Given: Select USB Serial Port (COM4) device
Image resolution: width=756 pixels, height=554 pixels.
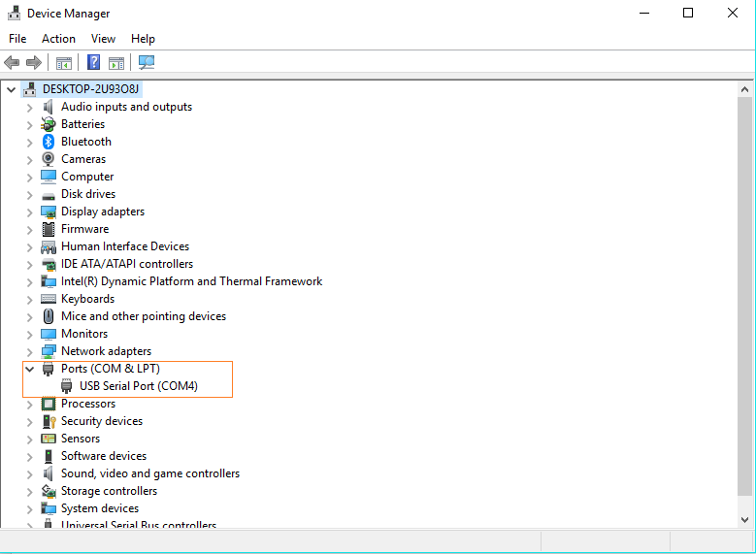Looking at the screenshot, I should click(x=138, y=386).
